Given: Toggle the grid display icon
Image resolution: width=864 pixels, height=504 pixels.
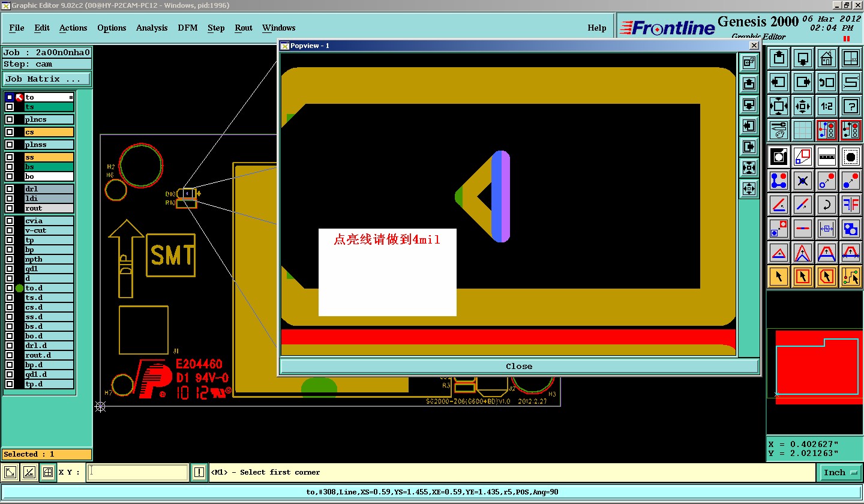Looking at the screenshot, I should (803, 130).
